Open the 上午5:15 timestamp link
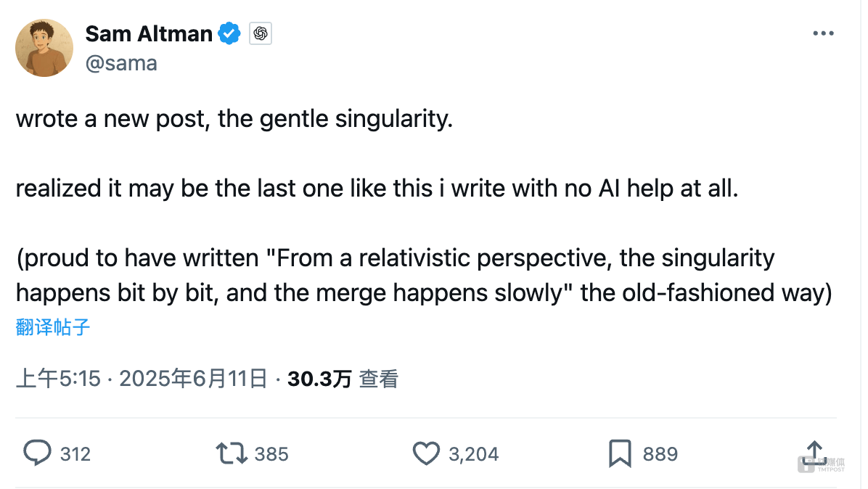The height and width of the screenshot is (489, 868). pos(58,379)
